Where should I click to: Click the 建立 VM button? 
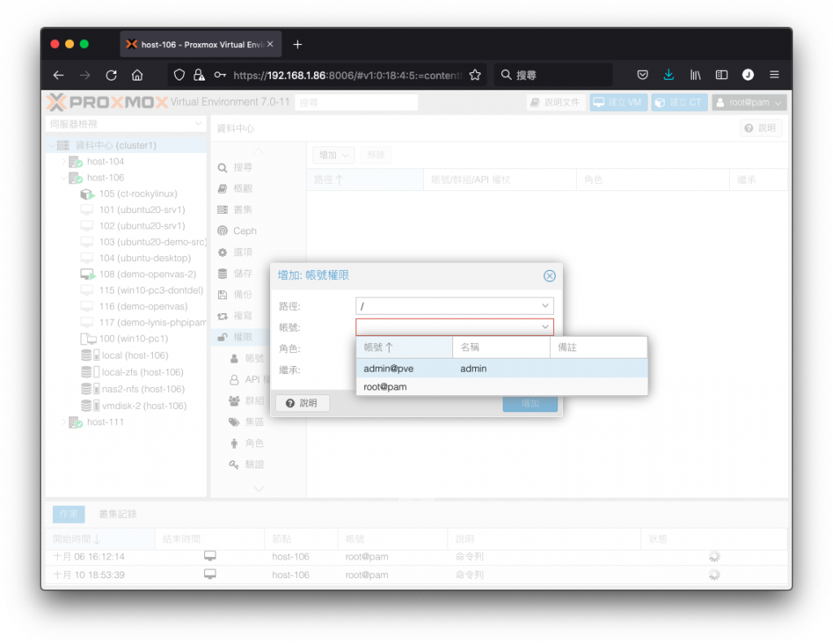(x=618, y=102)
